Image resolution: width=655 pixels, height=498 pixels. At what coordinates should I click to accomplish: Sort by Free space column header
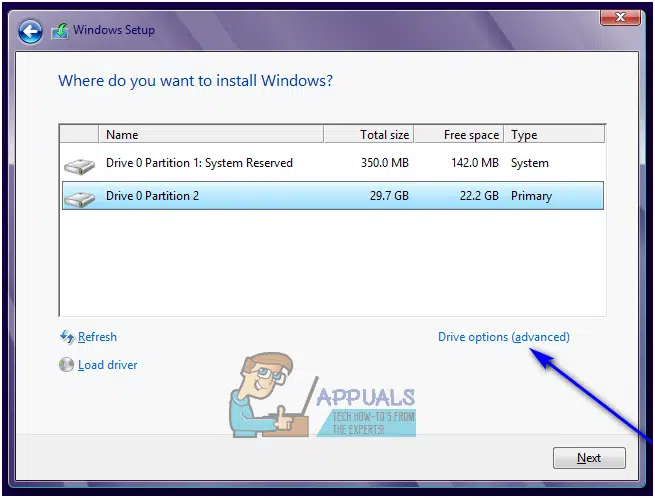click(x=459, y=135)
